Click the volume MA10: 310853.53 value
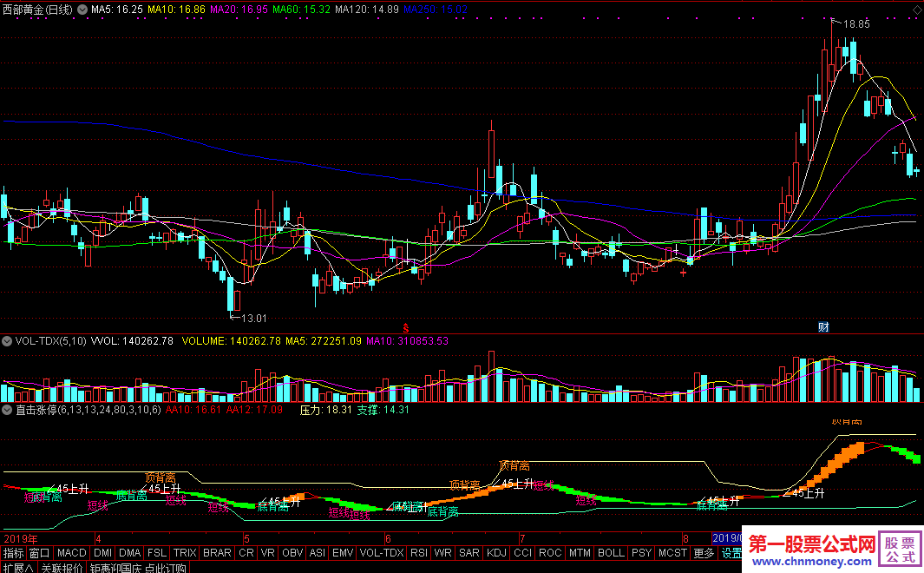This screenshot has width=924, height=573. [x=407, y=341]
